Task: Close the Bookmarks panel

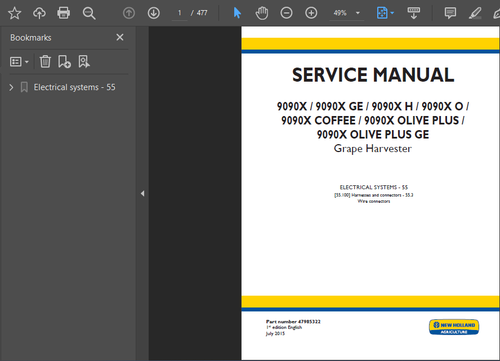Action: click(x=120, y=37)
